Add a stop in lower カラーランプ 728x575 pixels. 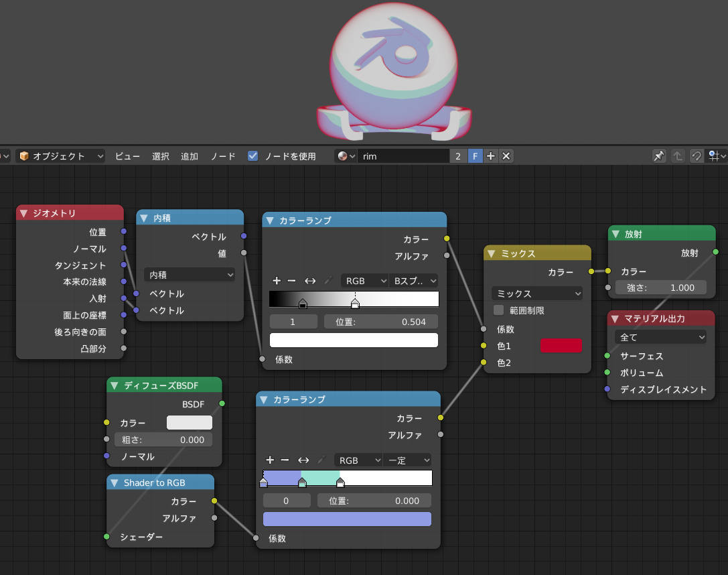(x=270, y=460)
